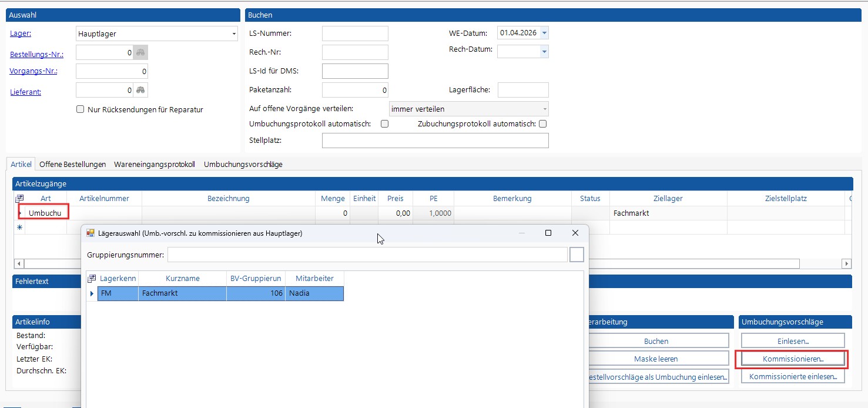The image size is (868, 408).
Task: Click new-row asterisk marker in Artikelzugänge grid
Action: [x=19, y=228]
